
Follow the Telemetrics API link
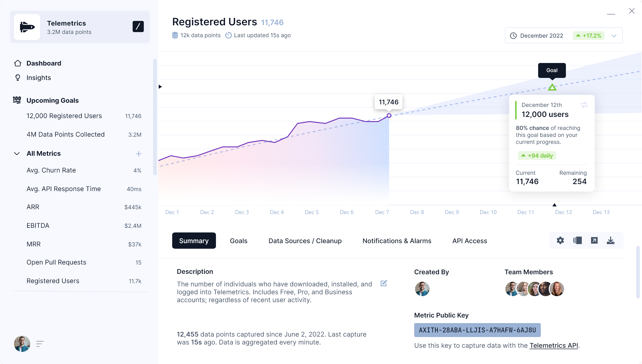(x=554, y=345)
